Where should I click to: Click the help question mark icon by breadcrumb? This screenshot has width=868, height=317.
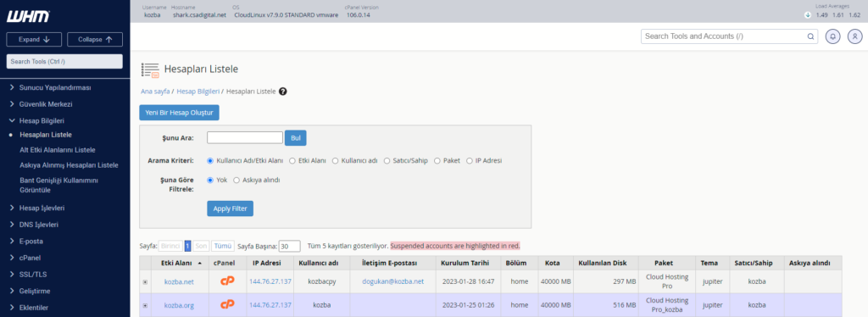click(283, 92)
